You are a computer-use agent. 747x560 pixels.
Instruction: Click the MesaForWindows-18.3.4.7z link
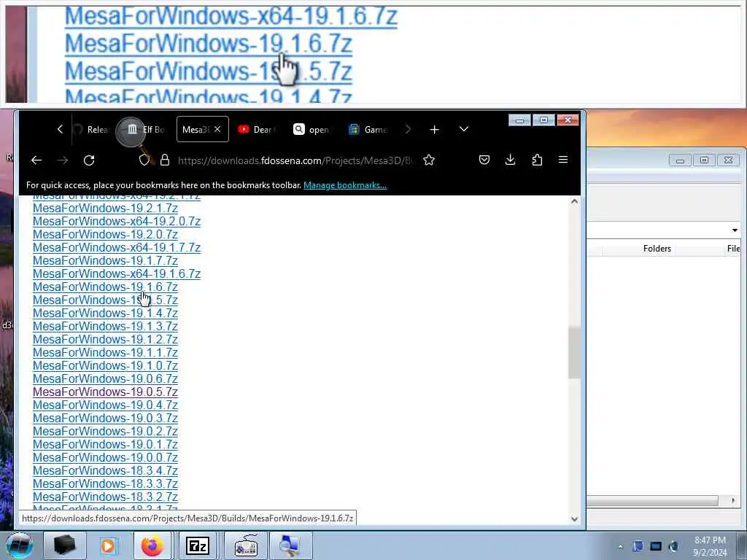click(105, 470)
